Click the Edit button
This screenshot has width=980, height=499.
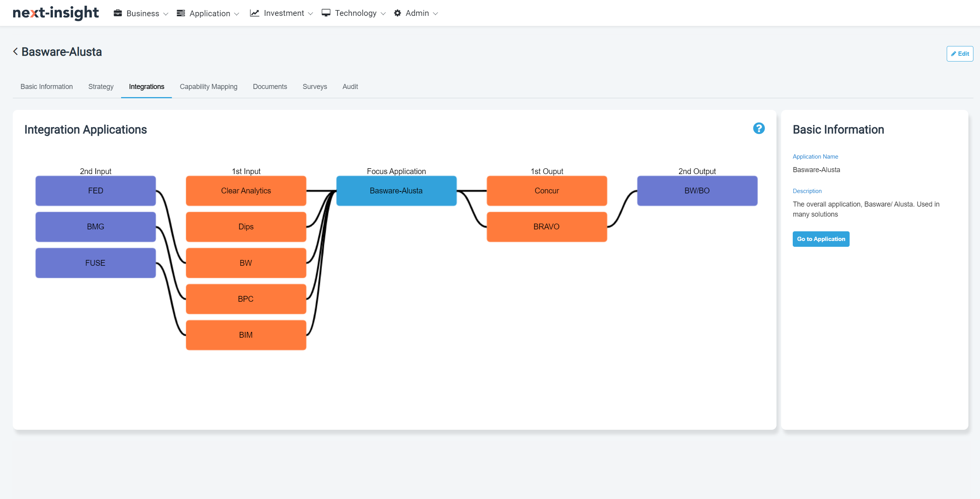pyautogui.click(x=960, y=54)
